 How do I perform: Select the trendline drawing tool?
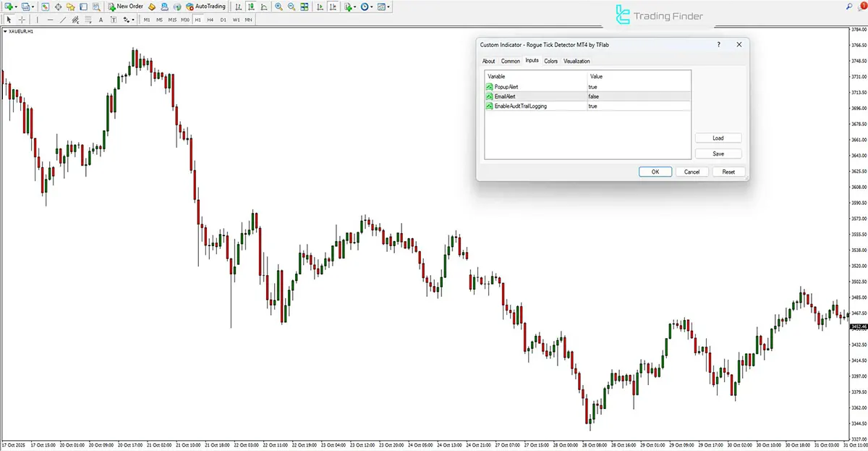[x=62, y=20]
